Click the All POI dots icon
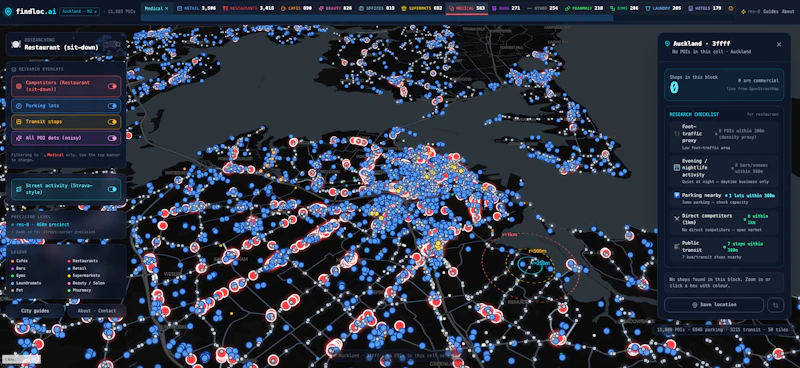800x368 pixels. (x=19, y=138)
